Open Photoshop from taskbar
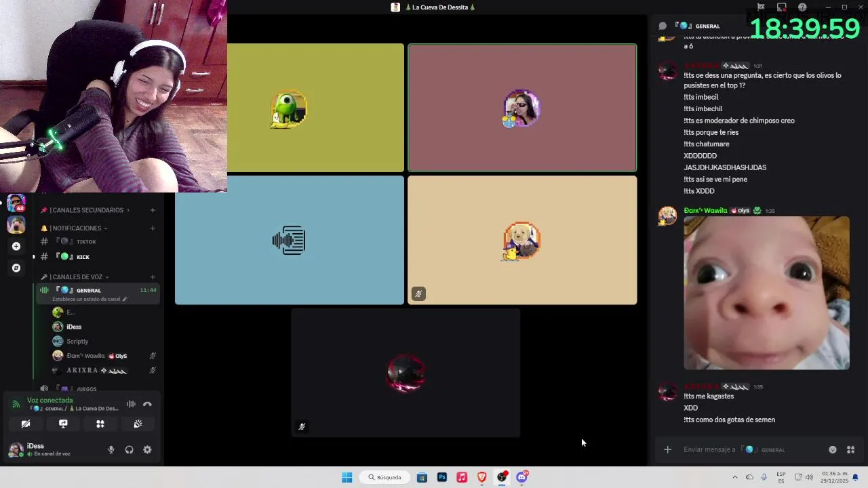The height and width of the screenshot is (488, 868). click(x=442, y=477)
